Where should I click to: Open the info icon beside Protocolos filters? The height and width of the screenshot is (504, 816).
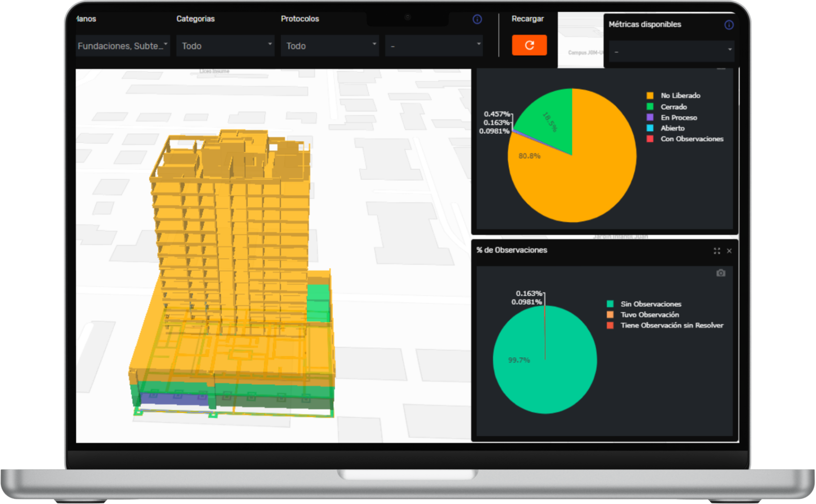(x=477, y=19)
